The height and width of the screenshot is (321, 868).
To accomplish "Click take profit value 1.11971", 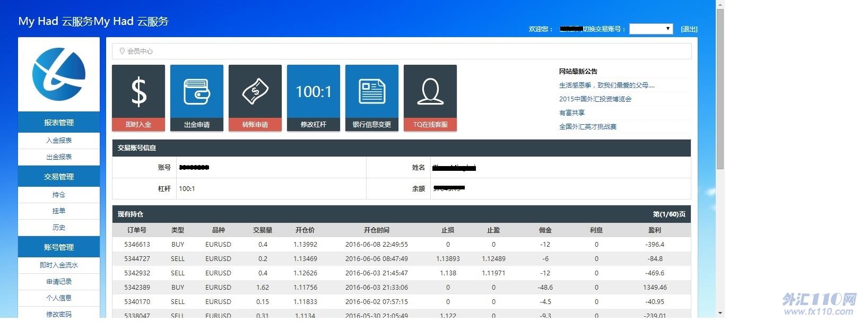I will pyautogui.click(x=493, y=273).
